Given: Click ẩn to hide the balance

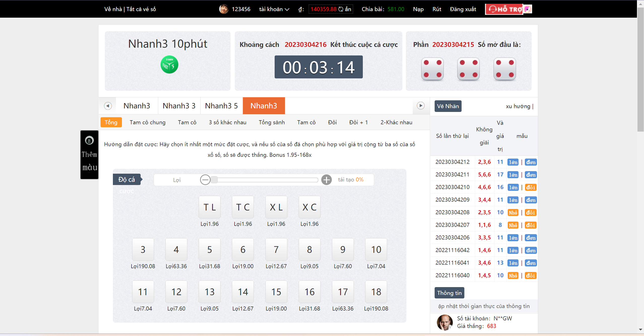Looking at the screenshot, I should pos(348,9).
